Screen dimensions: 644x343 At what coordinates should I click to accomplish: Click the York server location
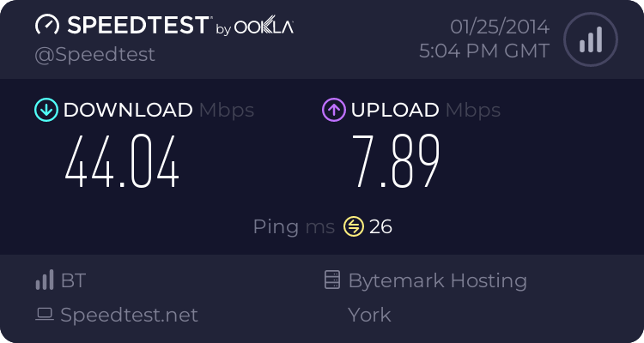point(369,315)
